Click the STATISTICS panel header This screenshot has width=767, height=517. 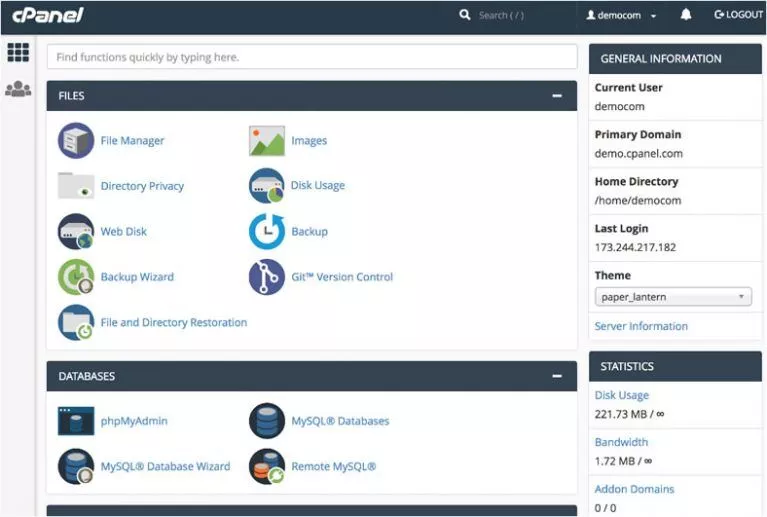[x=676, y=366]
